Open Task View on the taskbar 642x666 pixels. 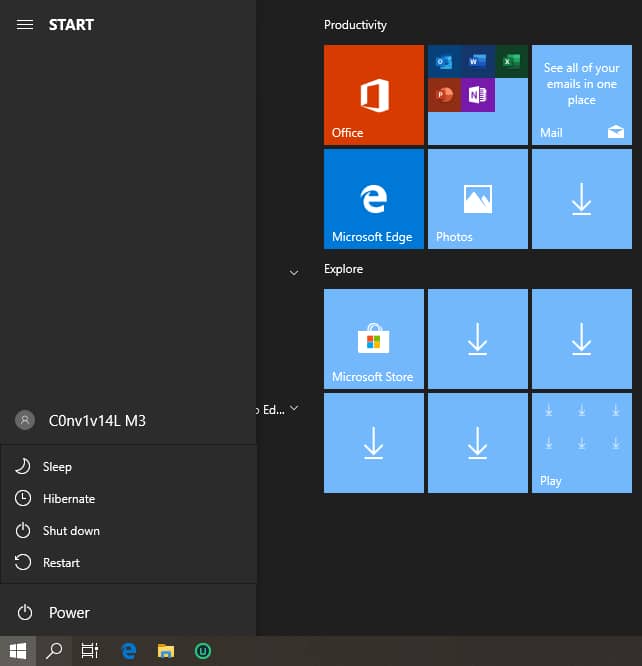pyautogui.click(x=90, y=651)
